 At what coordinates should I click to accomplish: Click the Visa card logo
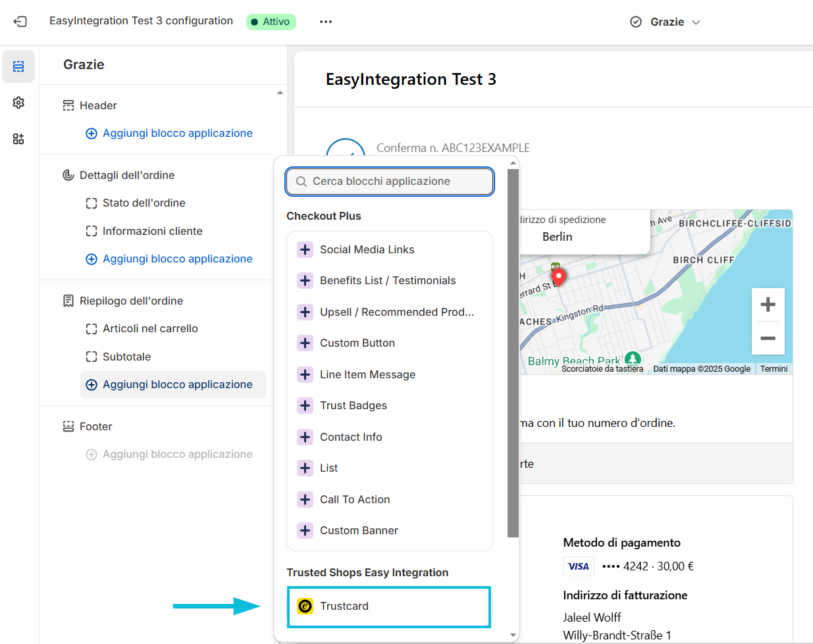[x=579, y=566]
